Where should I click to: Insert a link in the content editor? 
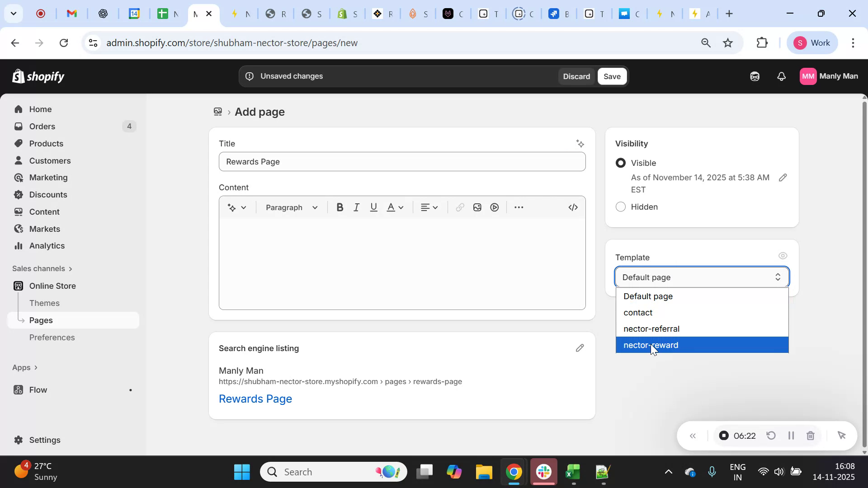(460, 207)
